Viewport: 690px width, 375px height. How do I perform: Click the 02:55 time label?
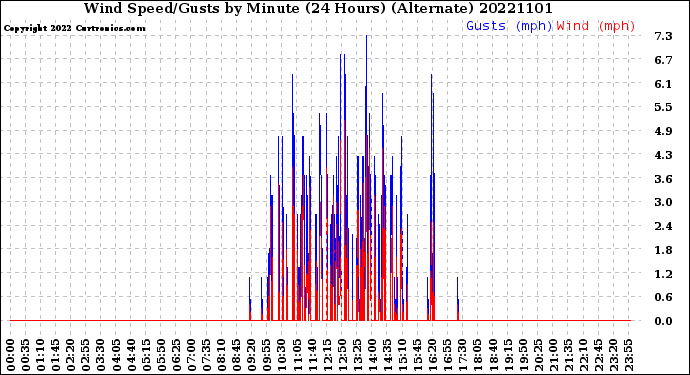point(86,355)
